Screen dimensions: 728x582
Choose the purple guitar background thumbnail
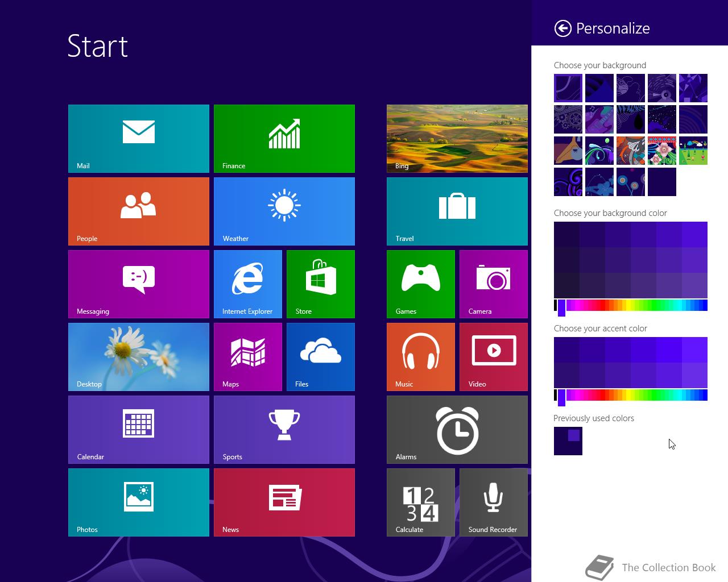coord(599,119)
